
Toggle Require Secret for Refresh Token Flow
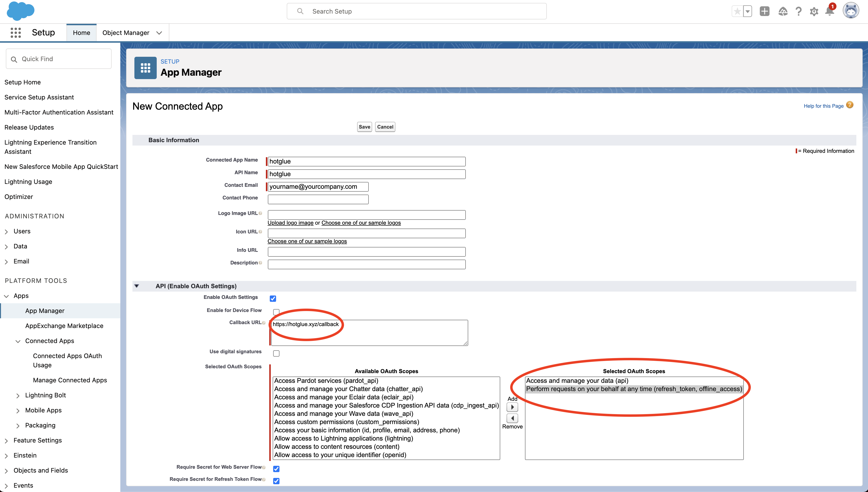tap(276, 481)
